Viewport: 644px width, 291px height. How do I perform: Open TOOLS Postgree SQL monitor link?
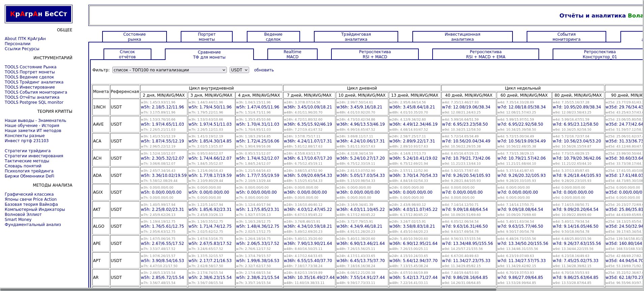34,102
